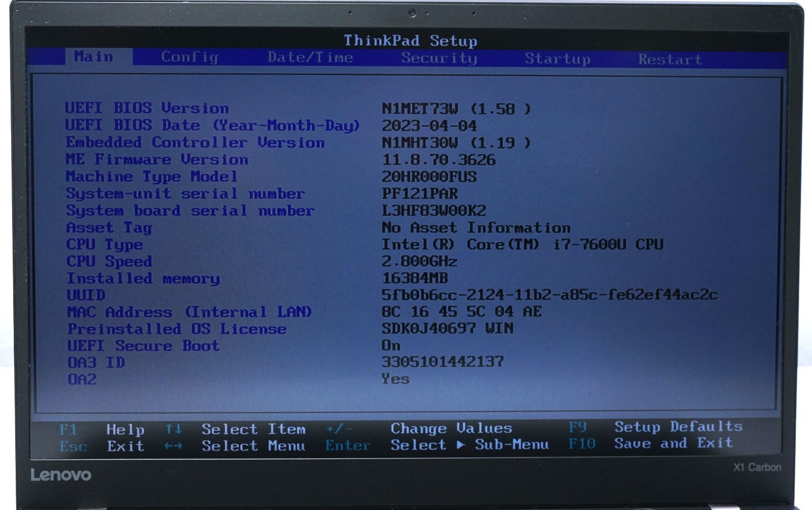The image size is (812, 510).
Task: Click the Embedded Controller Version label
Action: (195, 143)
